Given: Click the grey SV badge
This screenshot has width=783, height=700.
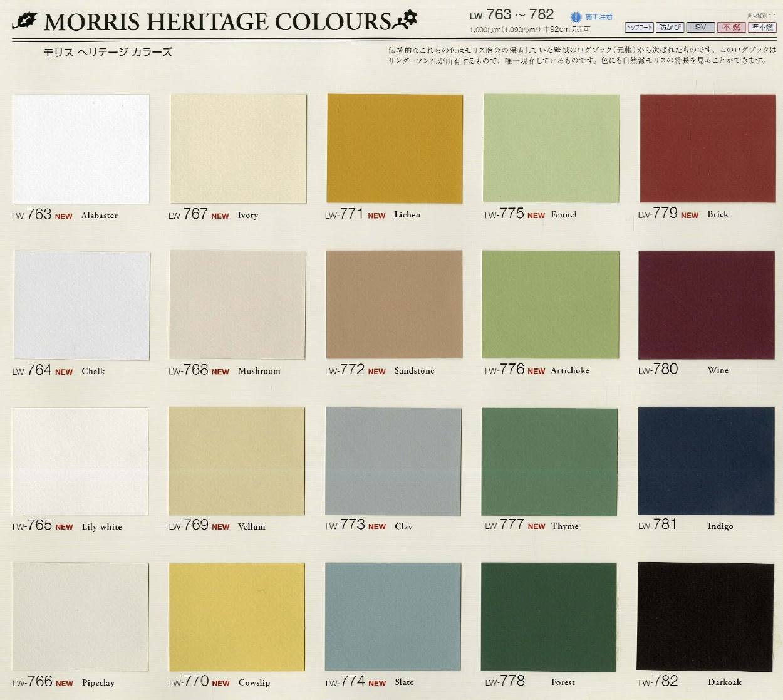Looking at the screenshot, I should click(x=700, y=28).
